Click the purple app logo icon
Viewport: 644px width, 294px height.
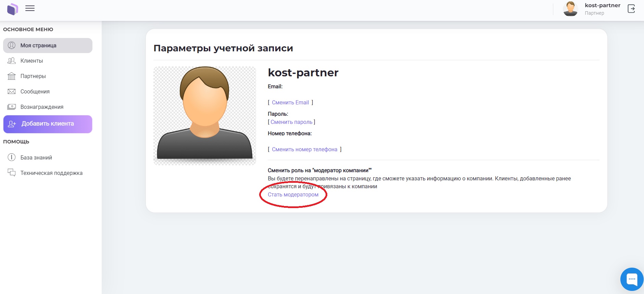tap(13, 9)
